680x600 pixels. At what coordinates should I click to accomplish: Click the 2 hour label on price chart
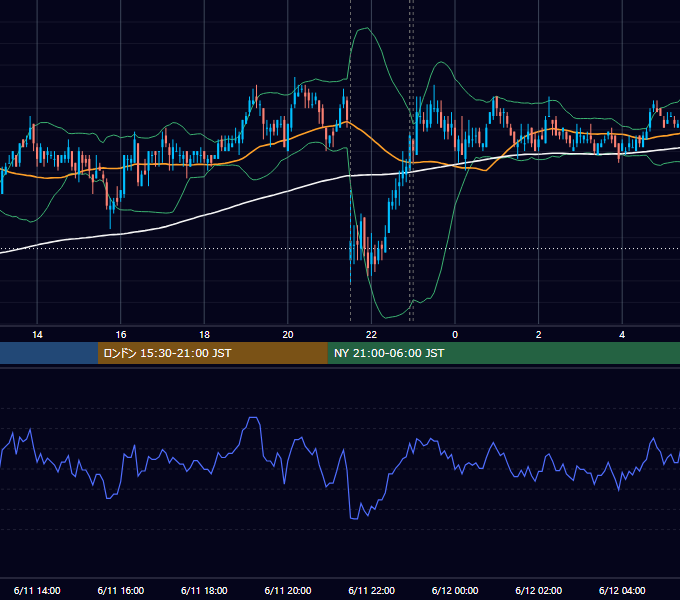tap(539, 335)
